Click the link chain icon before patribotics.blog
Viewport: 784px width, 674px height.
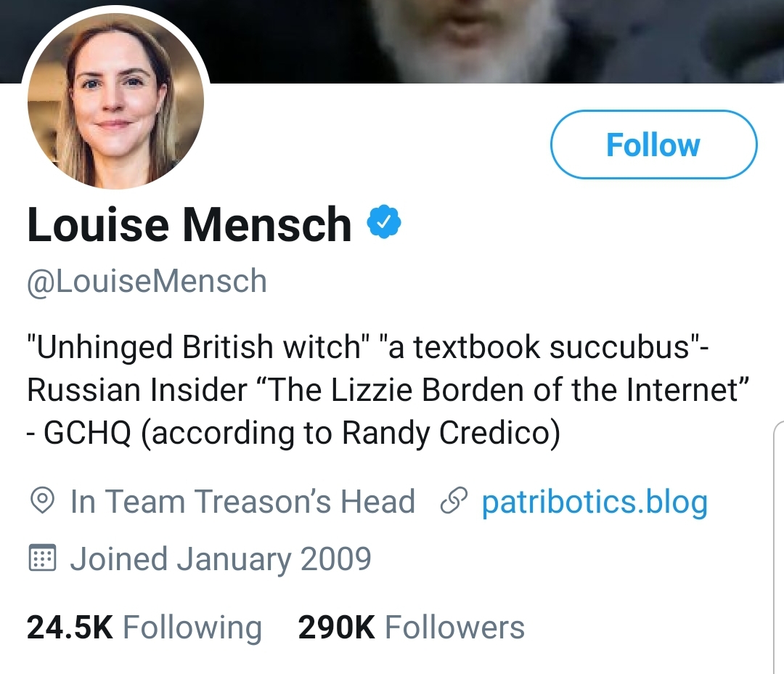point(454,500)
